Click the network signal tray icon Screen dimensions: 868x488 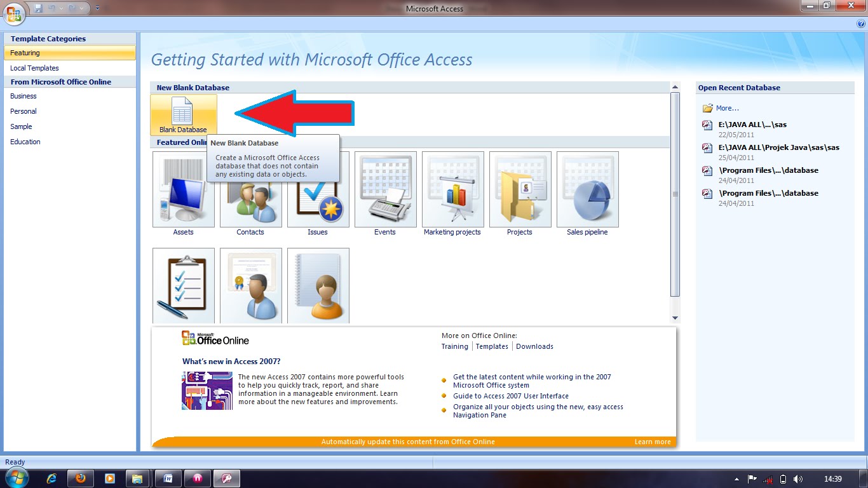point(768,479)
